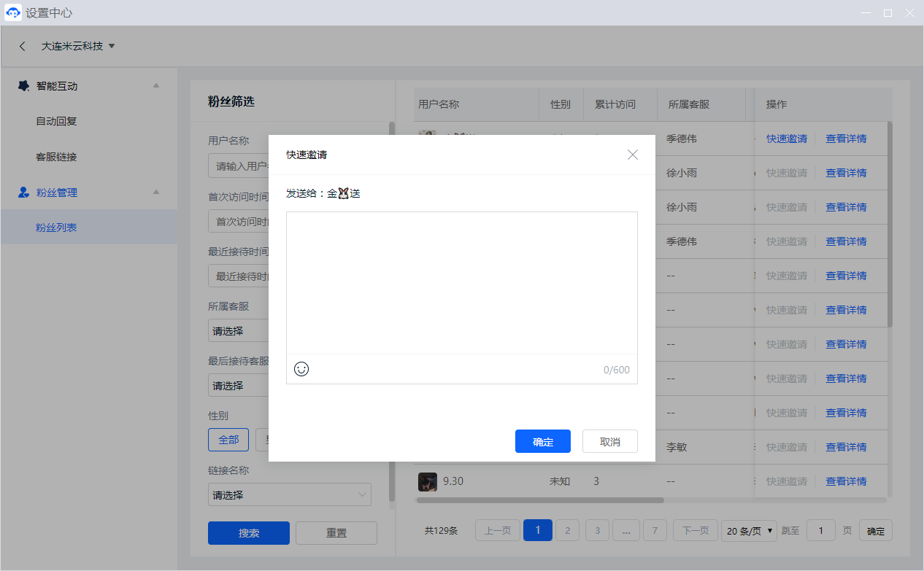Click the horizontal scrollbar under the table

click(x=540, y=500)
